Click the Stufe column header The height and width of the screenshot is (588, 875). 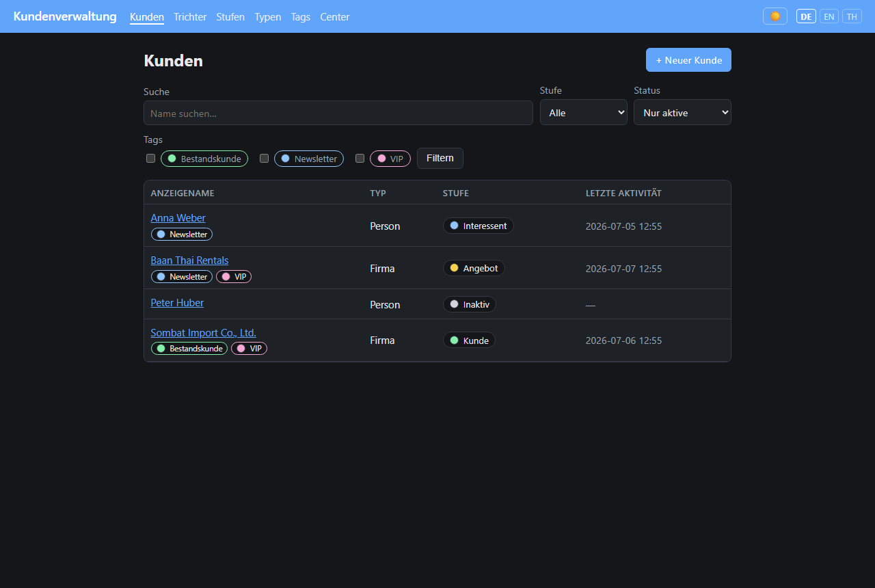tap(456, 193)
